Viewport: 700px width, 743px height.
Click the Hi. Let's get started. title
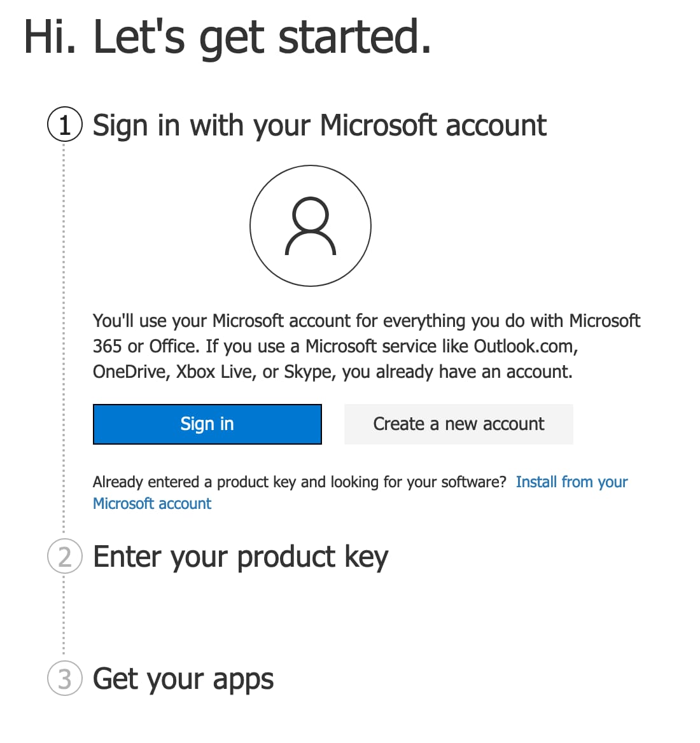(x=227, y=37)
